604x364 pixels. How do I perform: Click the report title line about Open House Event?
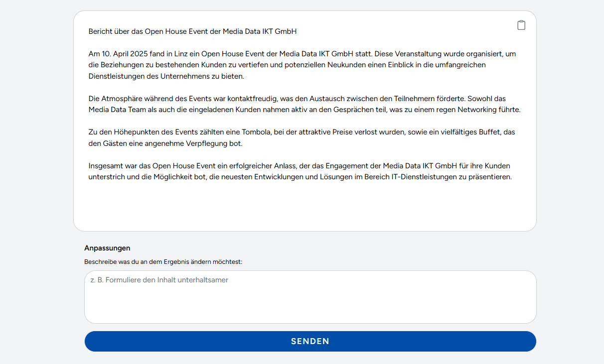[192, 31]
